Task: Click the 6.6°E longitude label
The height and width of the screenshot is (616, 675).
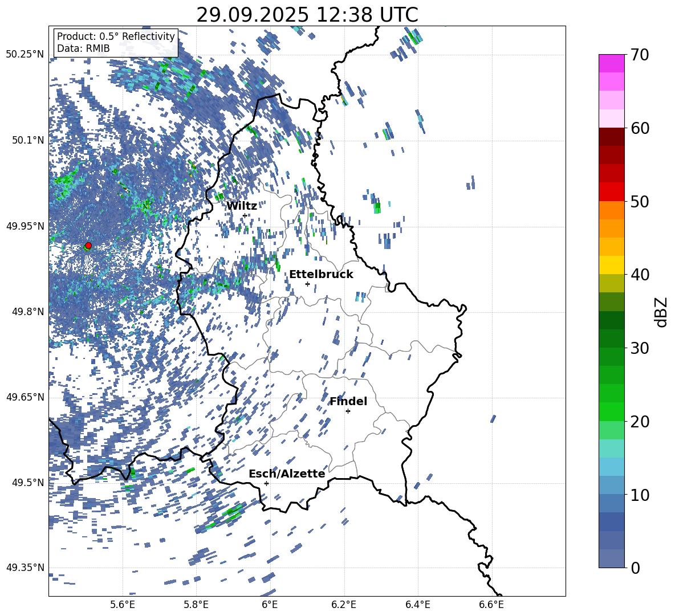Action: [x=491, y=605]
